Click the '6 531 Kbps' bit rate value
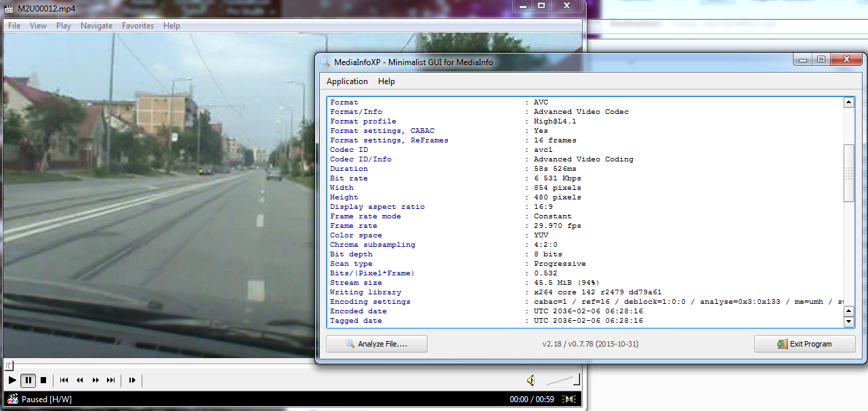Image resolution: width=868 pixels, height=411 pixels. [x=557, y=178]
